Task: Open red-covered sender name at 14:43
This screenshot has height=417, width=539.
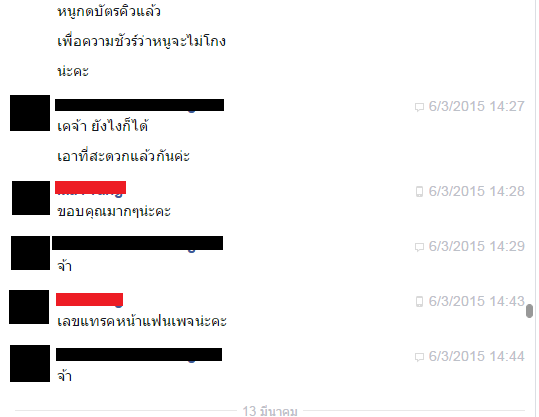Action: pos(89,300)
